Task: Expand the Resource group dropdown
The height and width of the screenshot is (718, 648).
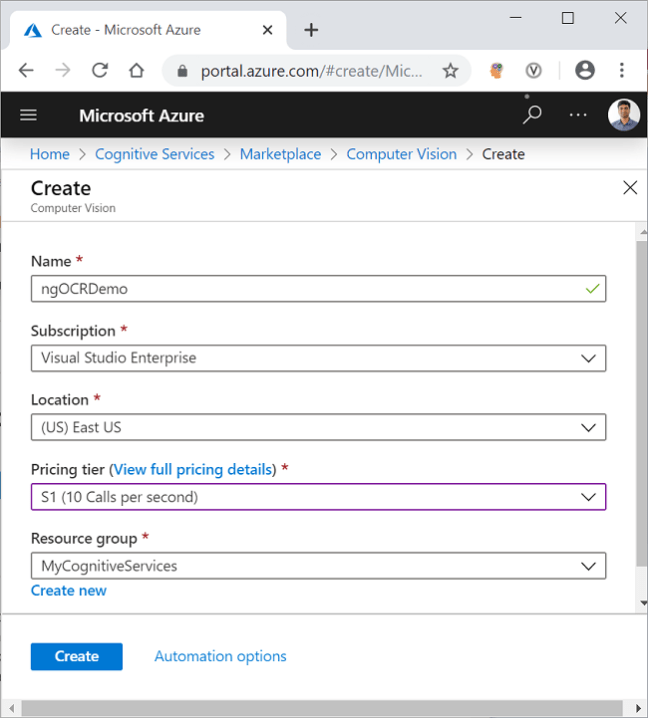Action: pyautogui.click(x=318, y=566)
